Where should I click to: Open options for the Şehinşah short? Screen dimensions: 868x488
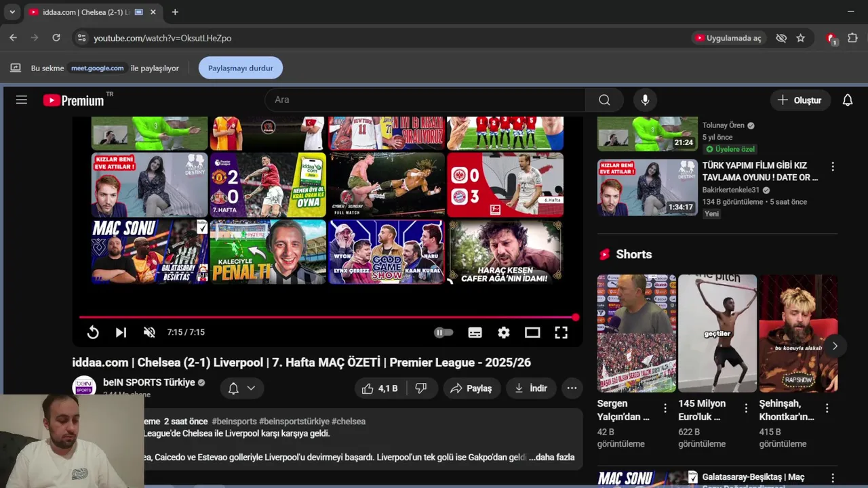(x=827, y=408)
